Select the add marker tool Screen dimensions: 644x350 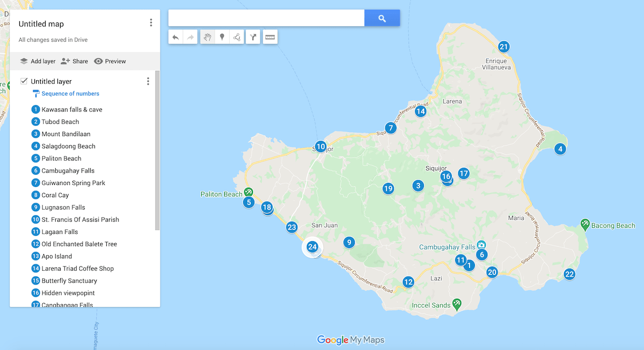(x=222, y=37)
